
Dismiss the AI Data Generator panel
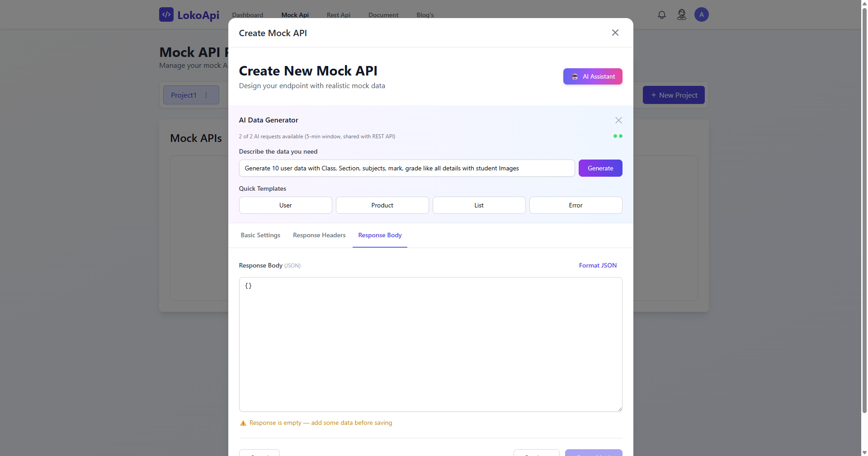[x=618, y=120]
